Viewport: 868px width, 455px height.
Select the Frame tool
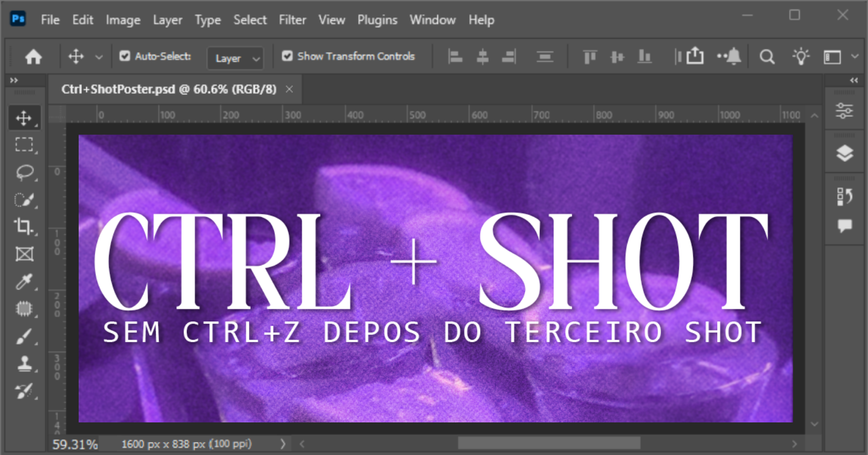click(x=24, y=254)
